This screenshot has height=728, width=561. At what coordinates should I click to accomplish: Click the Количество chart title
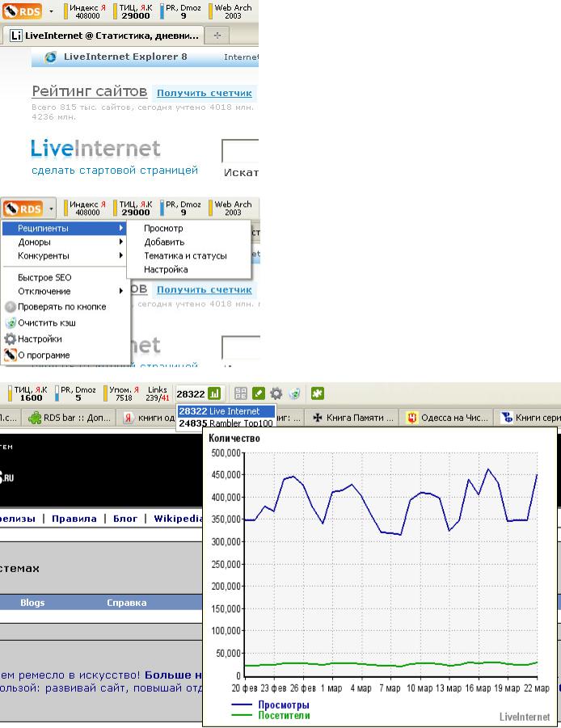pos(234,438)
